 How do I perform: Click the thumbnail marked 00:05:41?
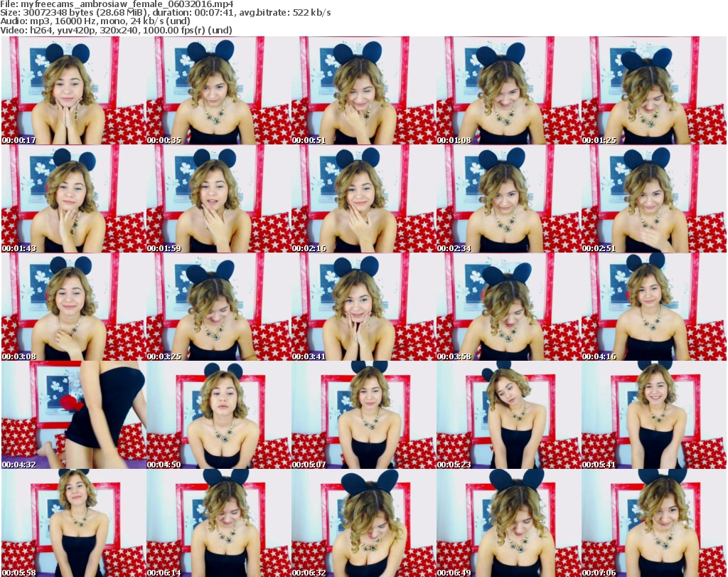click(653, 415)
